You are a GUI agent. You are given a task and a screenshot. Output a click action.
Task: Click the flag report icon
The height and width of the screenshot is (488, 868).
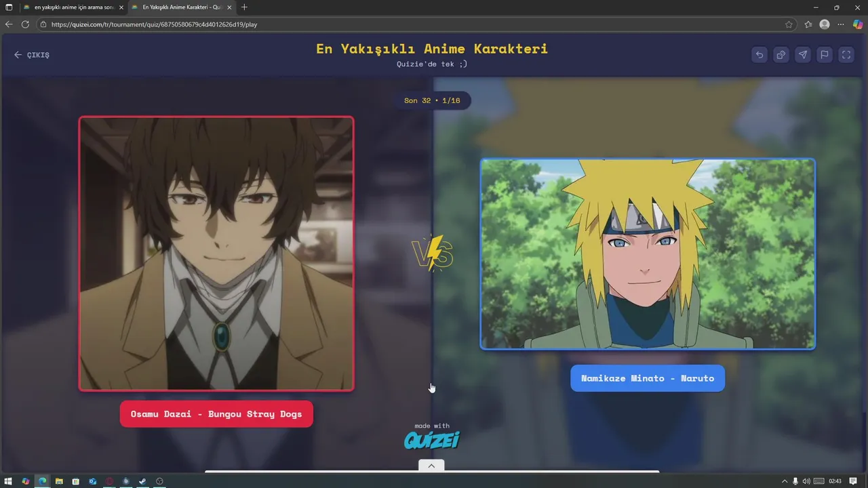click(x=825, y=55)
